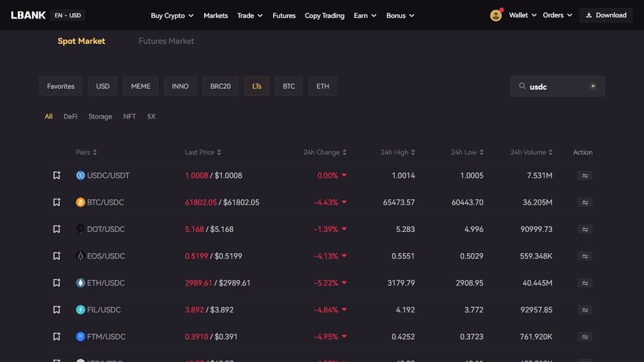Image resolution: width=644 pixels, height=362 pixels.
Task: Click the trade icon for USDC/USDT
Action: tap(585, 175)
